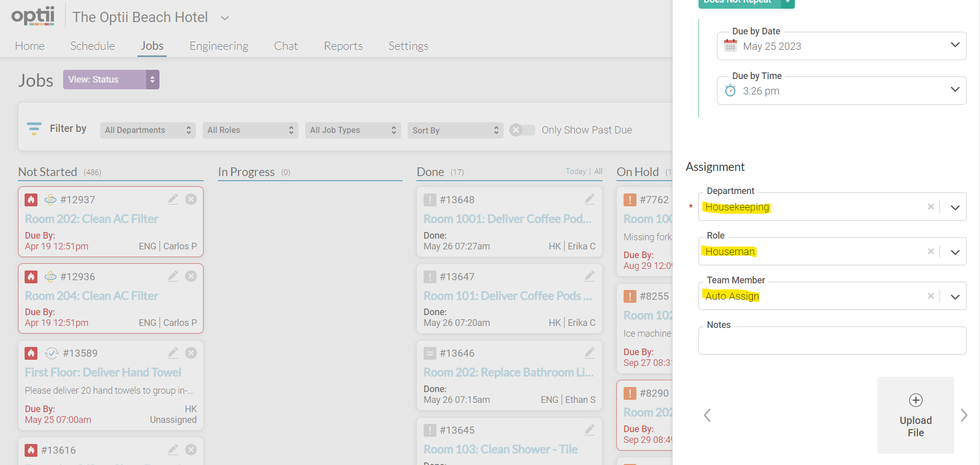The height and width of the screenshot is (465, 980).
Task: Click the Upload File tile
Action: (x=916, y=415)
